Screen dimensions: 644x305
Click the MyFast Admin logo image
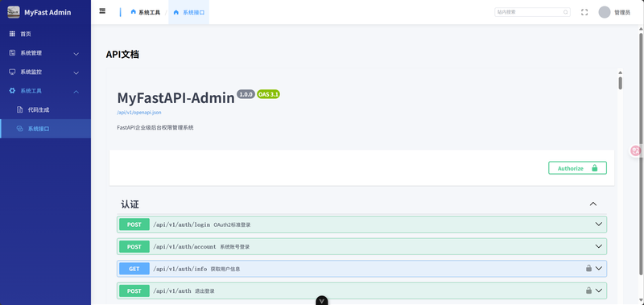point(14,12)
